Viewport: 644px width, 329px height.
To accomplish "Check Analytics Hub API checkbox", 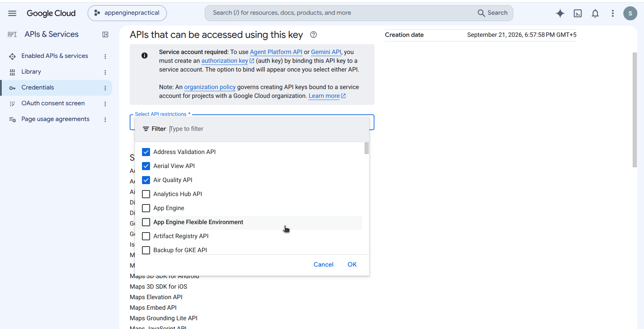I will click(146, 194).
